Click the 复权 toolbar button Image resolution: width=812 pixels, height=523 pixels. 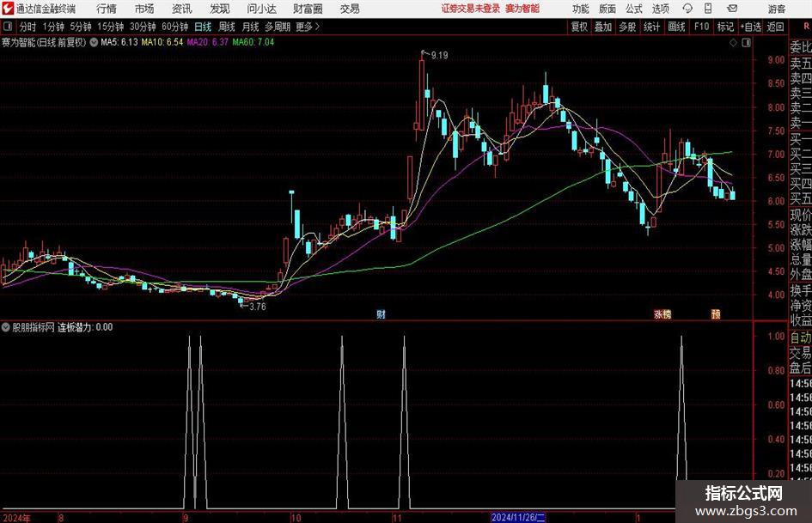579,27
